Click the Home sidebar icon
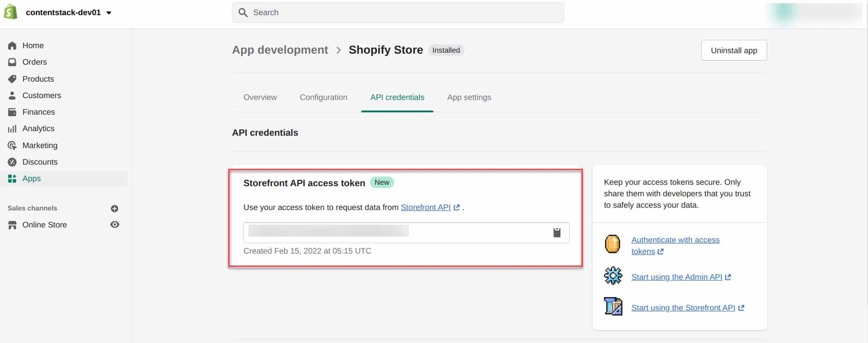Image resolution: width=868 pixels, height=343 pixels. [x=12, y=45]
